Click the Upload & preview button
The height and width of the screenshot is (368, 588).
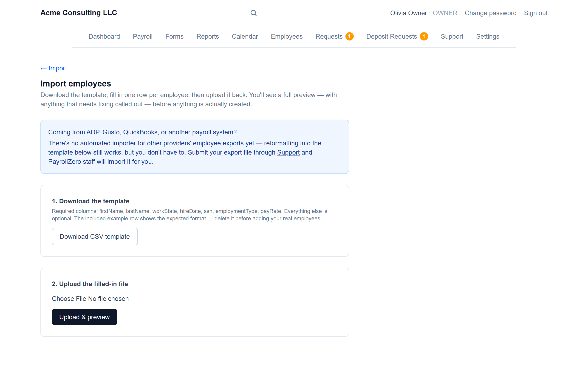tap(84, 317)
